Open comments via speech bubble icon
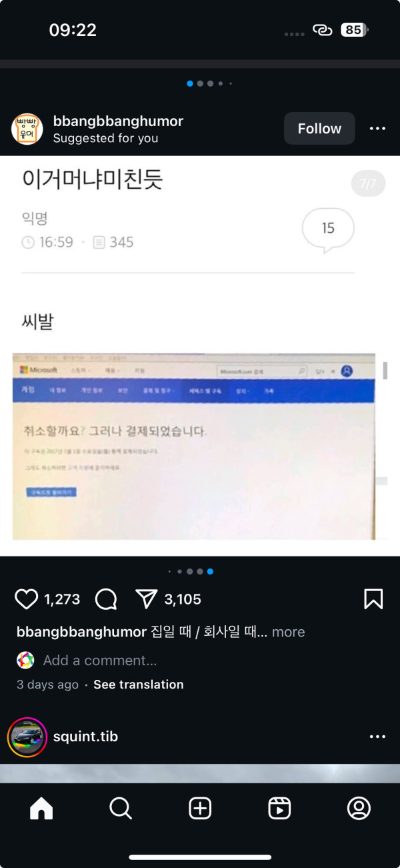Image resolution: width=400 pixels, height=868 pixels. pyautogui.click(x=106, y=599)
